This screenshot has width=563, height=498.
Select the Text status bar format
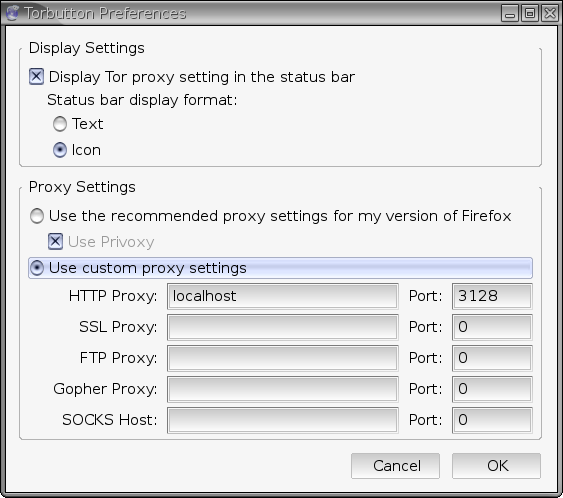[x=60, y=124]
